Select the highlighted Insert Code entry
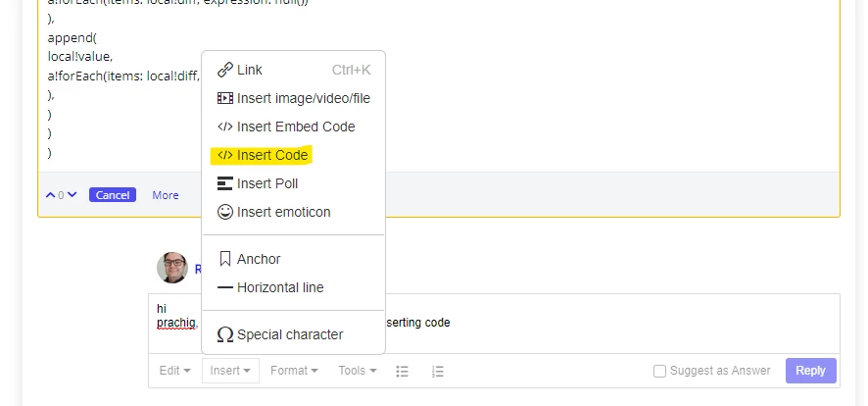Screen dimensions: 868x406 [x=263, y=156]
